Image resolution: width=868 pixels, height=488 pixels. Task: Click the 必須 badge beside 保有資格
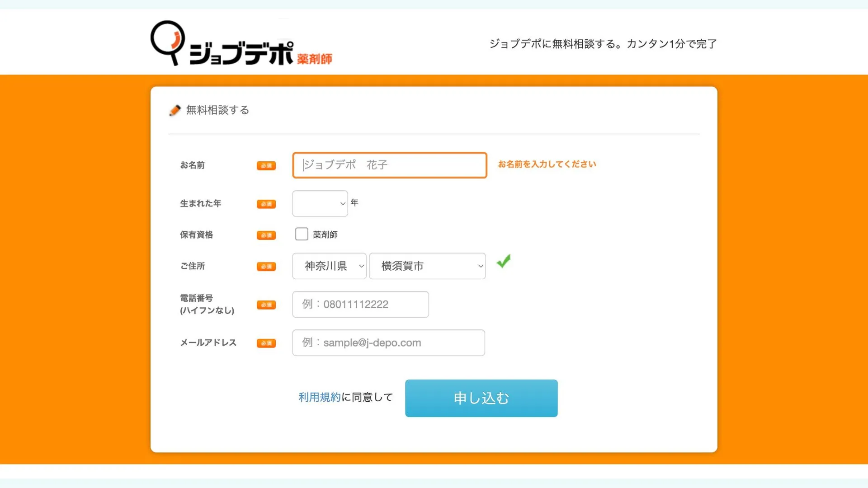(x=266, y=235)
